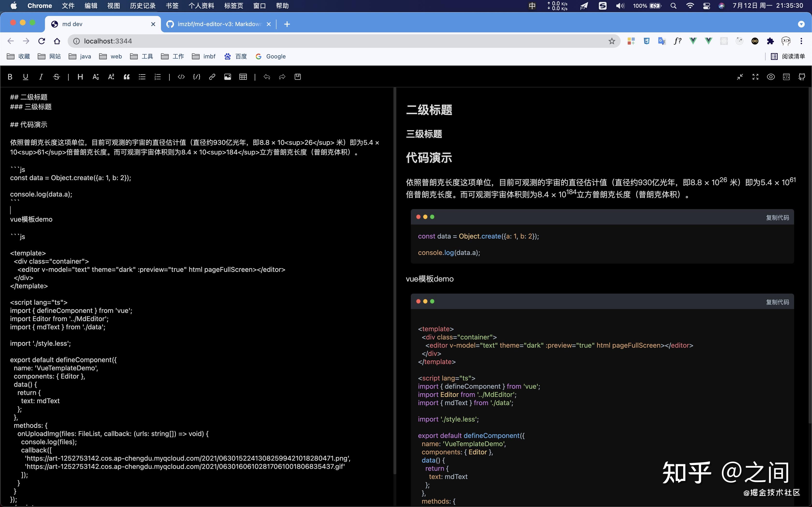
Task: Toggle the HTML preview panel icon
Action: click(786, 77)
